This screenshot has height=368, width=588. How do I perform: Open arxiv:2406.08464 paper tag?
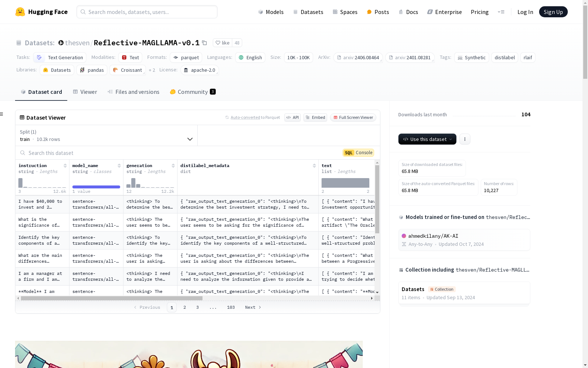pyautogui.click(x=358, y=57)
